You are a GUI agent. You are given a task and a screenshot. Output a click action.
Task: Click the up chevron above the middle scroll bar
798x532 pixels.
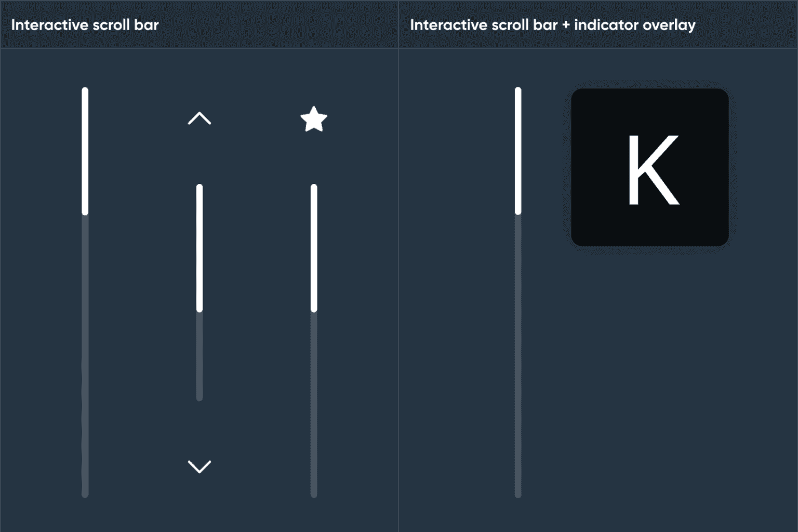click(x=199, y=119)
